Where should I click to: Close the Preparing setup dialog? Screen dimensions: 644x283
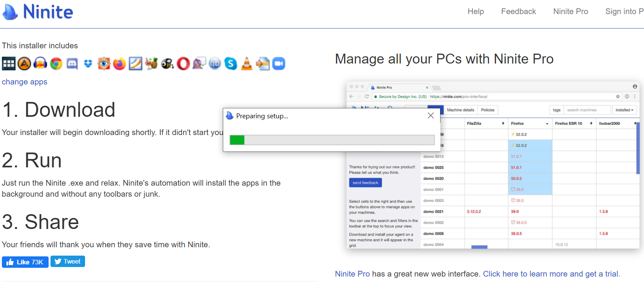pos(431,116)
